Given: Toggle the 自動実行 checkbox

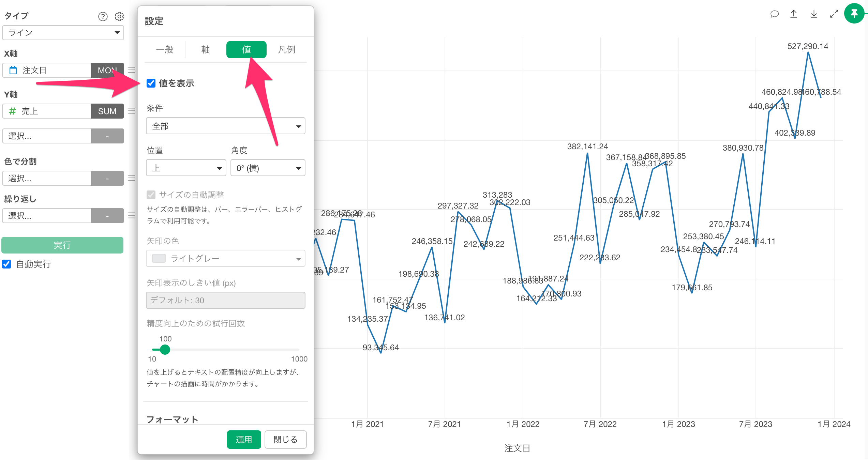Looking at the screenshot, I should 7,264.
